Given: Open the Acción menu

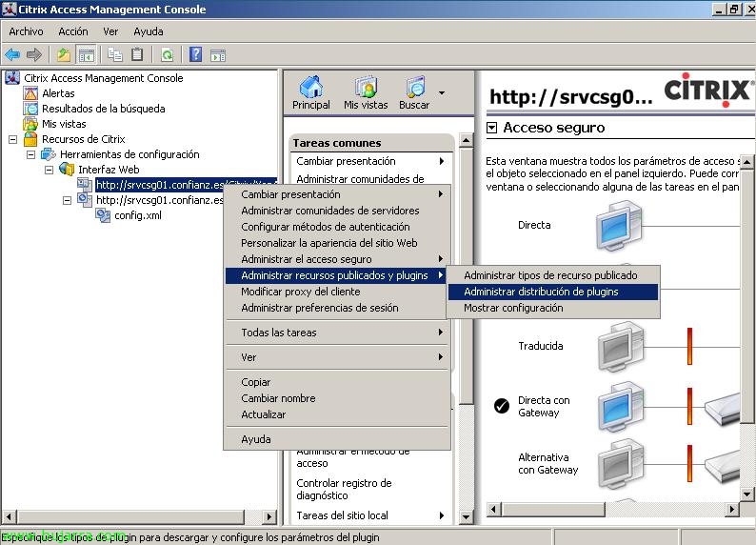Looking at the screenshot, I should click(x=73, y=31).
